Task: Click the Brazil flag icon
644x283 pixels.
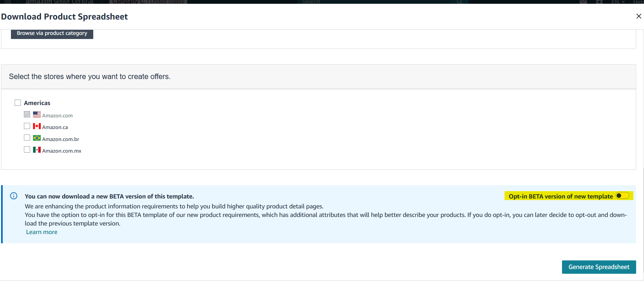Action: 37,138
